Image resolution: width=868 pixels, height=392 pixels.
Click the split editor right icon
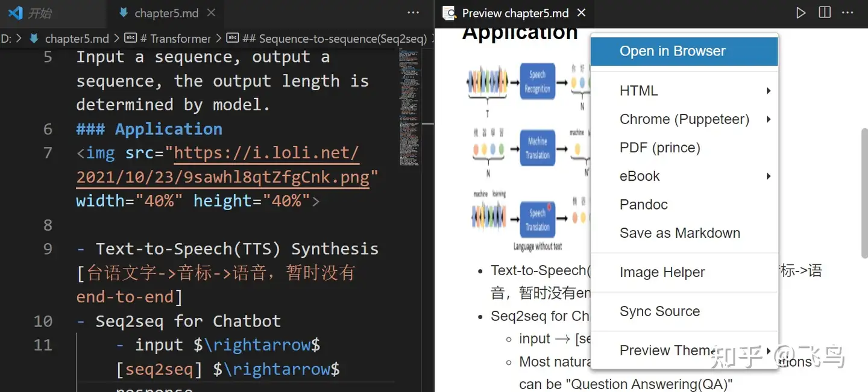(825, 13)
